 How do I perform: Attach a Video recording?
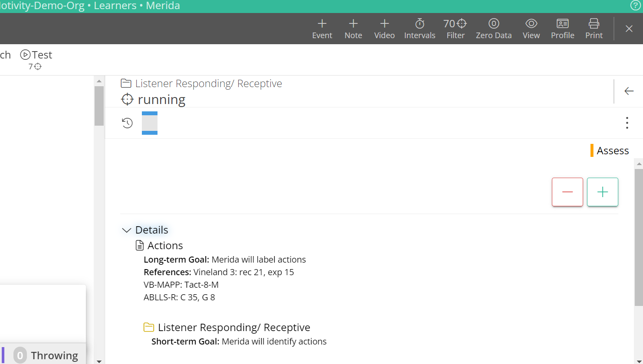point(384,28)
